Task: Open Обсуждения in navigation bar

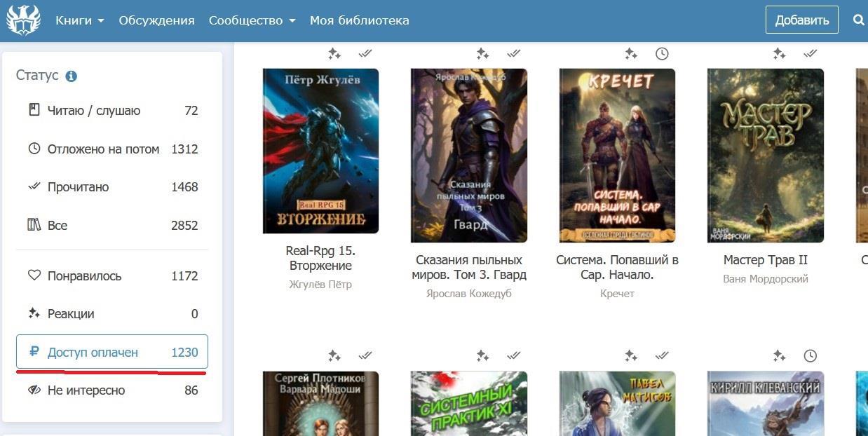Action: pos(157,20)
